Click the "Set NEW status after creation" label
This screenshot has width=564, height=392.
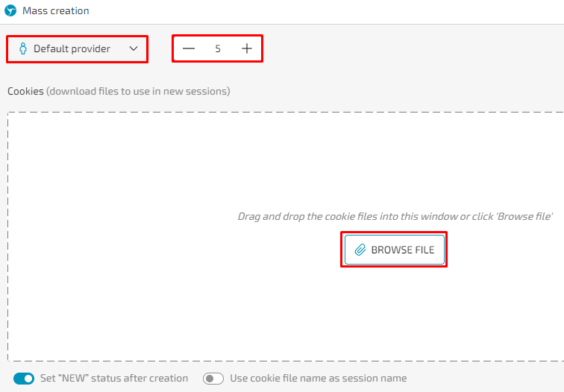[114, 378]
